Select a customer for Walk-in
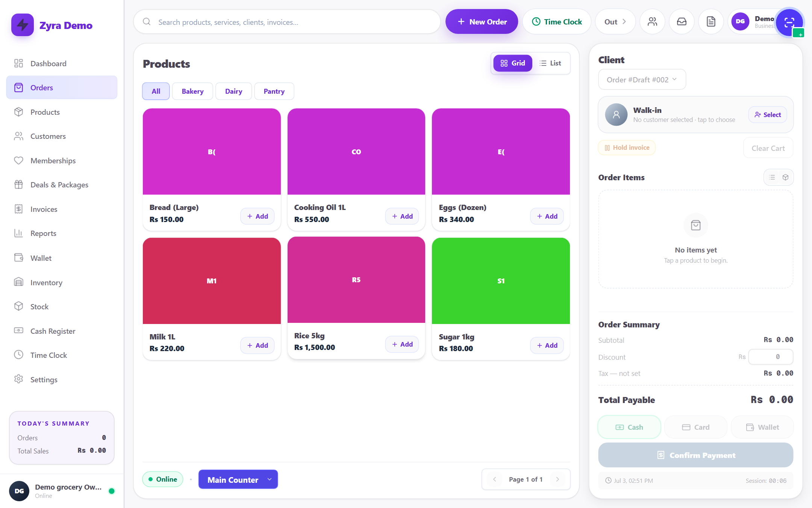812x508 pixels. (x=768, y=115)
